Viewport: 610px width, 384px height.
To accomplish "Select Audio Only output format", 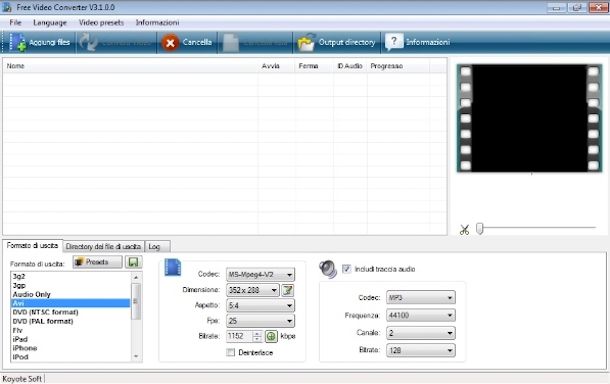I will [x=71, y=295].
